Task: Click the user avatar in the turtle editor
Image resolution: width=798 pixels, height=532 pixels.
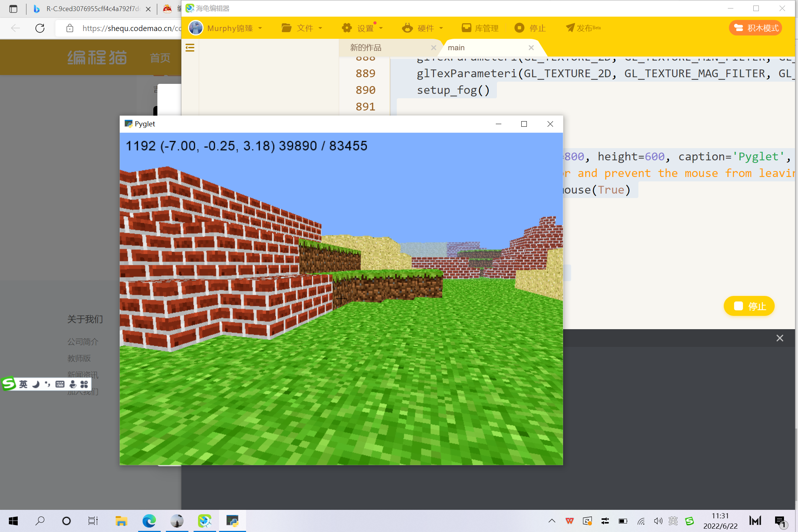Action: (x=195, y=28)
